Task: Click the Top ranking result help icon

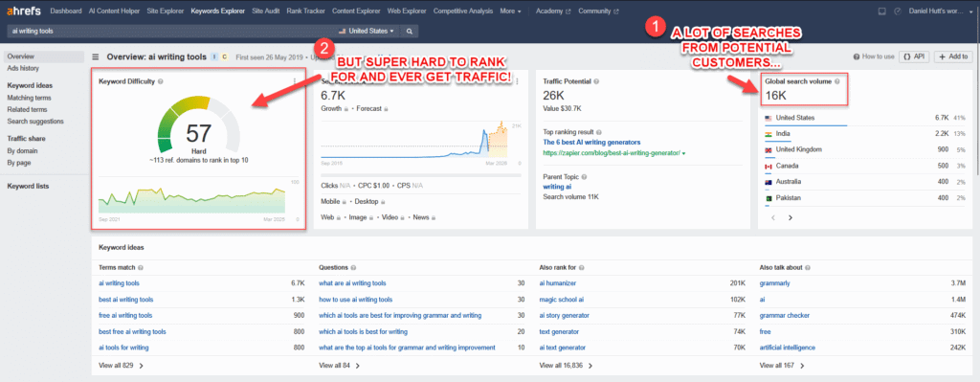Action: (598, 132)
